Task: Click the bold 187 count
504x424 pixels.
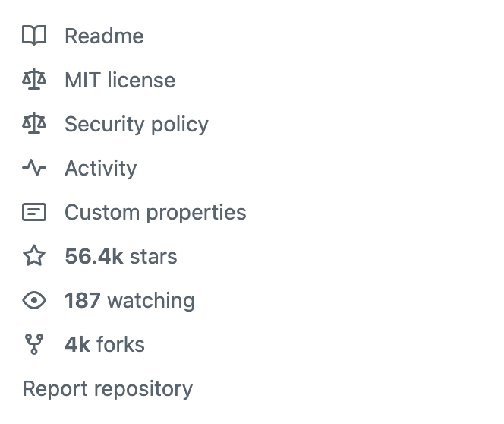Action: [83, 300]
